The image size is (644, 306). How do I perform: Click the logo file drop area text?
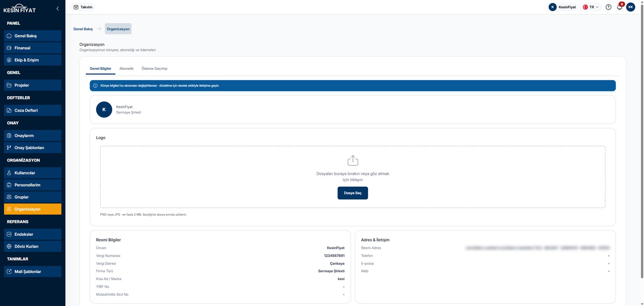tap(353, 176)
